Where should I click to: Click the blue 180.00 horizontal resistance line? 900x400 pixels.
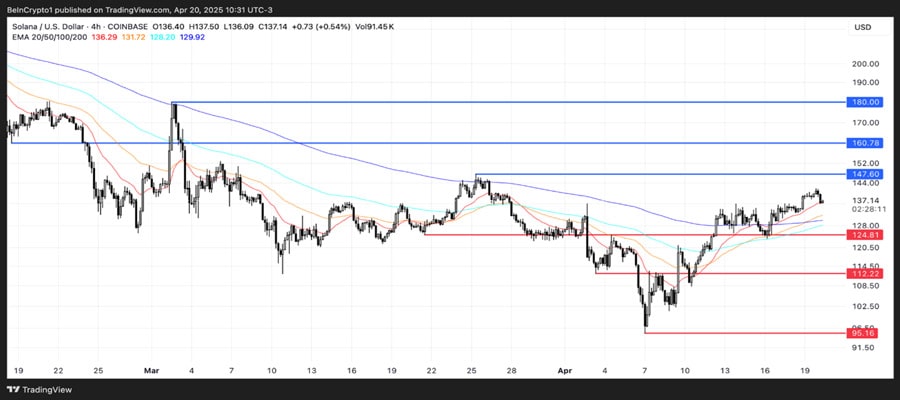tap(500, 102)
